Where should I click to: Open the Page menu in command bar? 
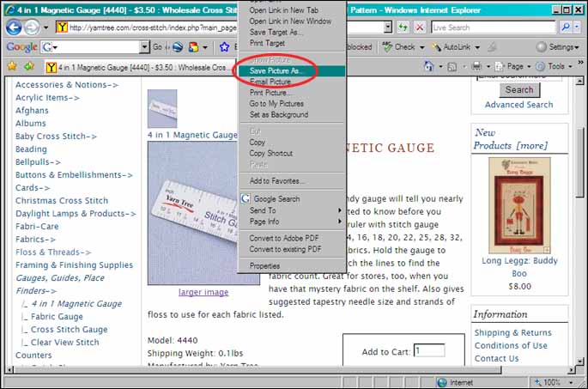point(513,66)
